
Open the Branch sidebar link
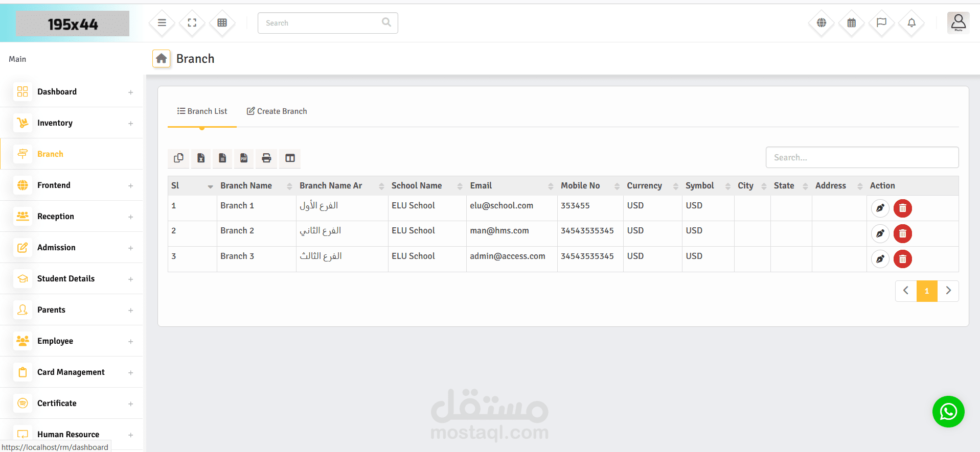tap(50, 154)
